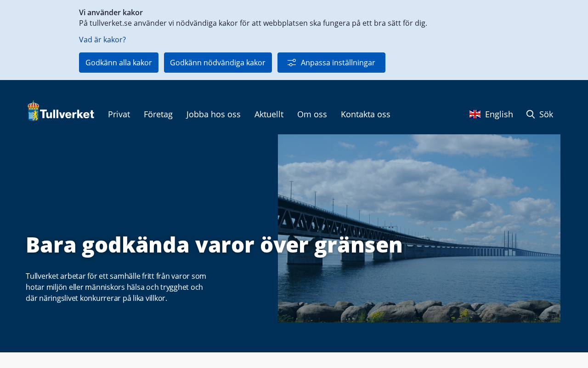Choose Godkänn nödvändiga kakor button
Viewport: 588px width, 368px height.
tap(218, 63)
